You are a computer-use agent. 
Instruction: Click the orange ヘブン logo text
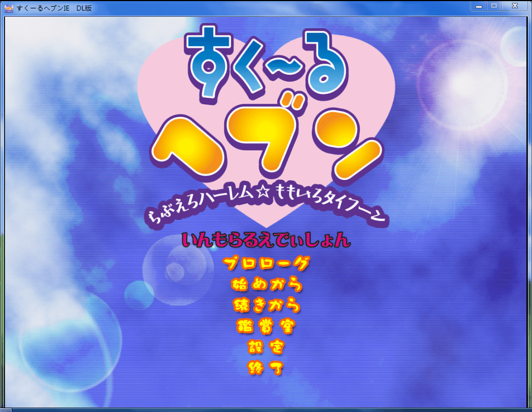coord(267,140)
